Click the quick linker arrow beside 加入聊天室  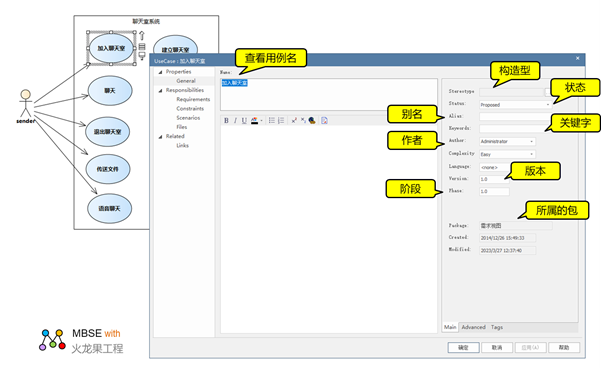[x=142, y=35]
